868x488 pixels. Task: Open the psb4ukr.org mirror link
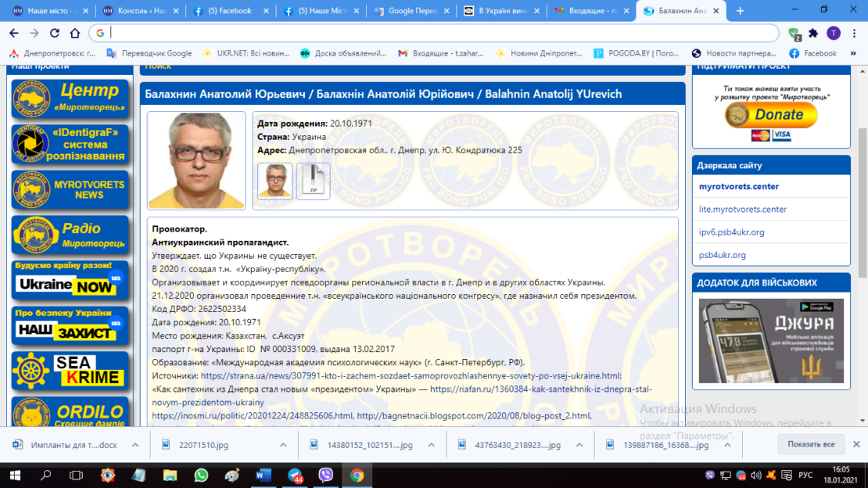pyautogui.click(x=722, y=255)
